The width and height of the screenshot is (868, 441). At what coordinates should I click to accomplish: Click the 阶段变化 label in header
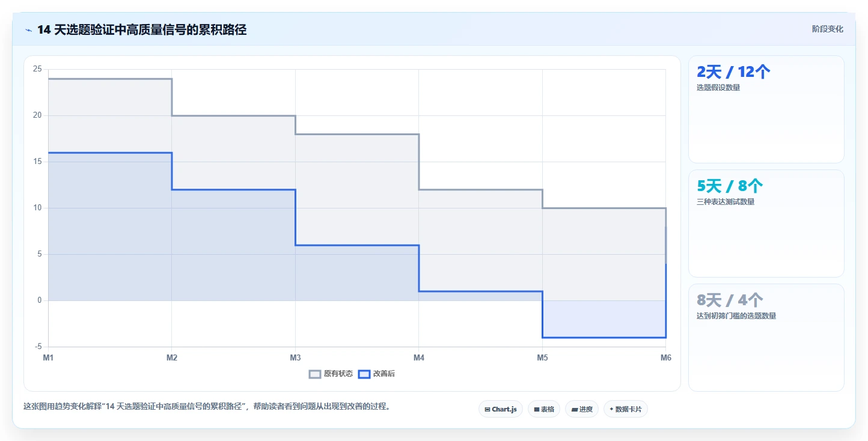(x=828, y=29)
